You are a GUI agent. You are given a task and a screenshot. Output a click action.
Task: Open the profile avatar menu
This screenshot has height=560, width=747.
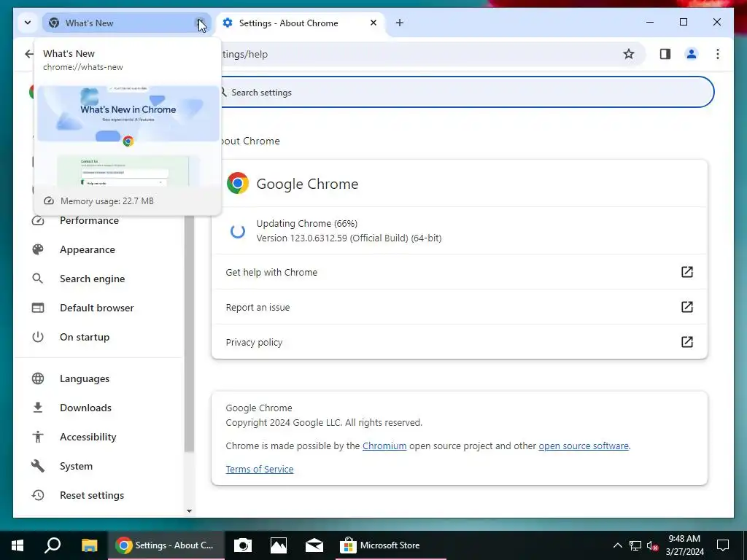692,54
